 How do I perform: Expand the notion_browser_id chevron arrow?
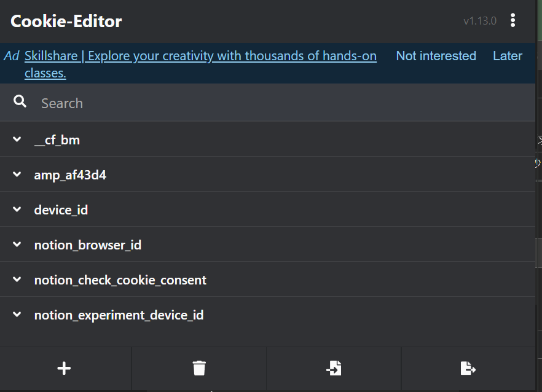click(17, 245)
